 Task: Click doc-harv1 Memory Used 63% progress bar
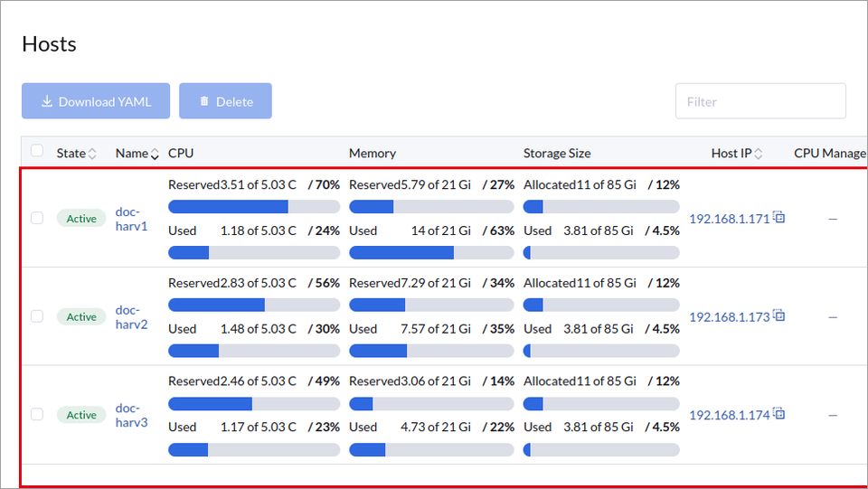point(432,253)
